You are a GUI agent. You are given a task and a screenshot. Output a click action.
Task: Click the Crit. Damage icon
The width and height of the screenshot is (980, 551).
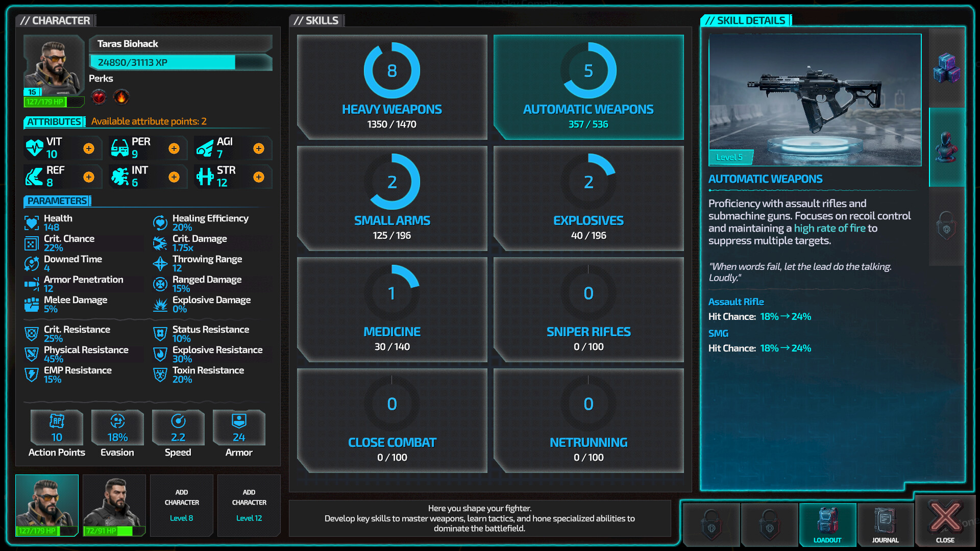click(x=160, y=243)
